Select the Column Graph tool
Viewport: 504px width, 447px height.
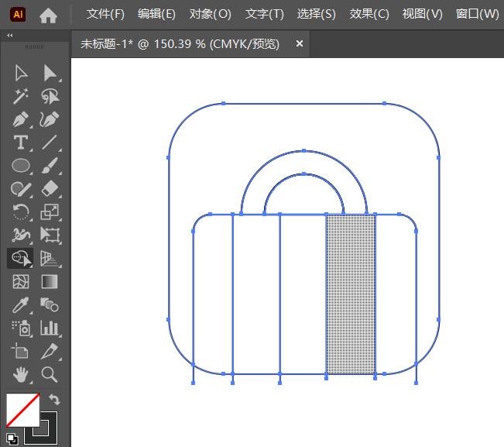50,328
